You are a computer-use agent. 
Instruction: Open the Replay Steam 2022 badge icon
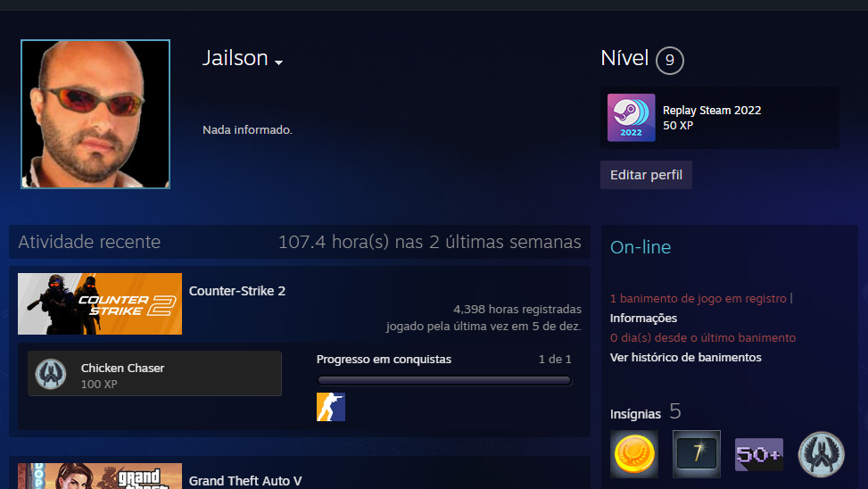point(631,118)
